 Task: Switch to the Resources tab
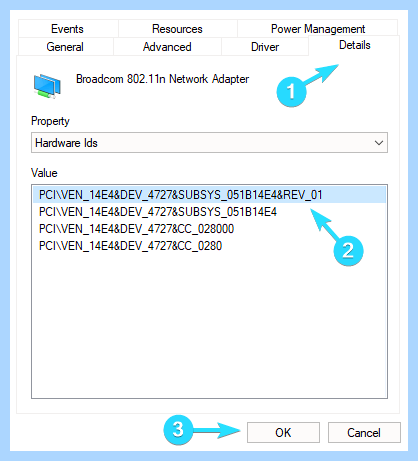pyautogui.click(x=177, y=29)
